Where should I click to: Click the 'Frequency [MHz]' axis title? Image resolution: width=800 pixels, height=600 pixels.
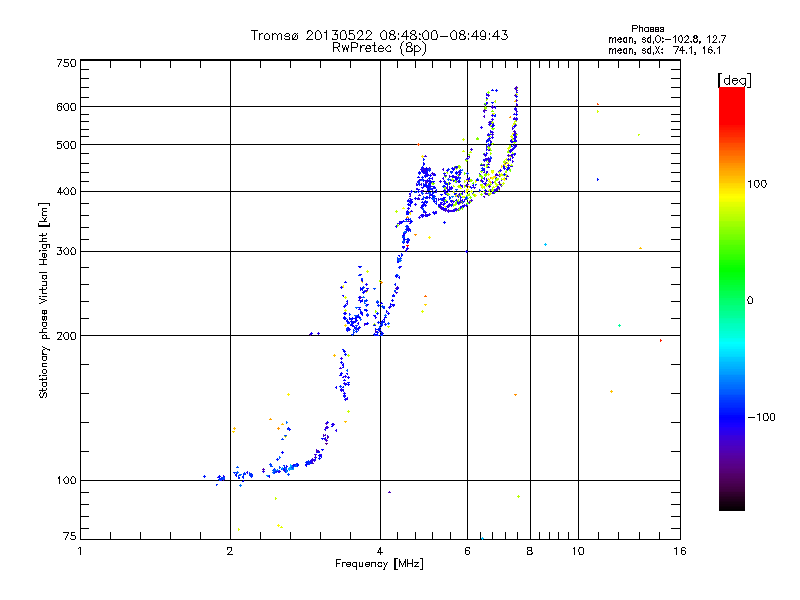(x=379, y=564)
